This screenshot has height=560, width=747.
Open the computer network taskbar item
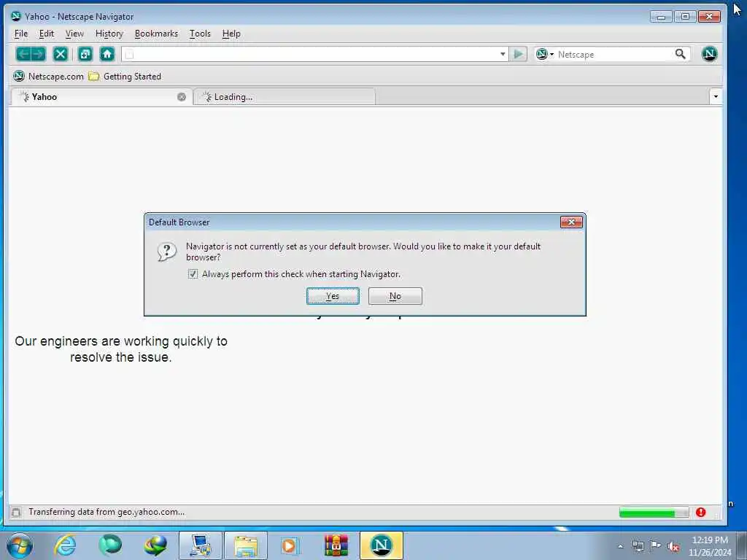tap(201, 545)
